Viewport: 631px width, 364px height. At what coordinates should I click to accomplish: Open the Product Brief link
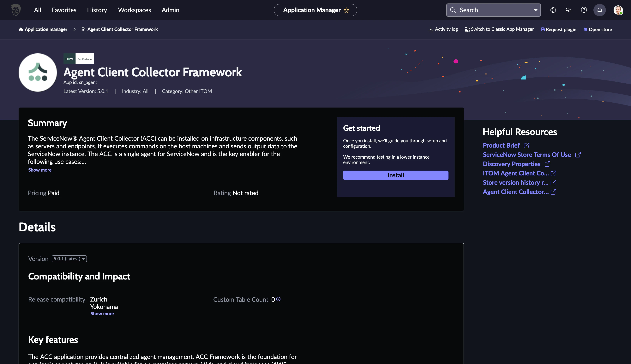coord(501,145)
